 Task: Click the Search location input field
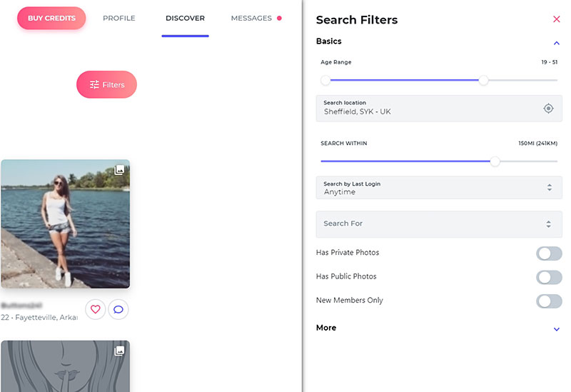pos(428,109)
